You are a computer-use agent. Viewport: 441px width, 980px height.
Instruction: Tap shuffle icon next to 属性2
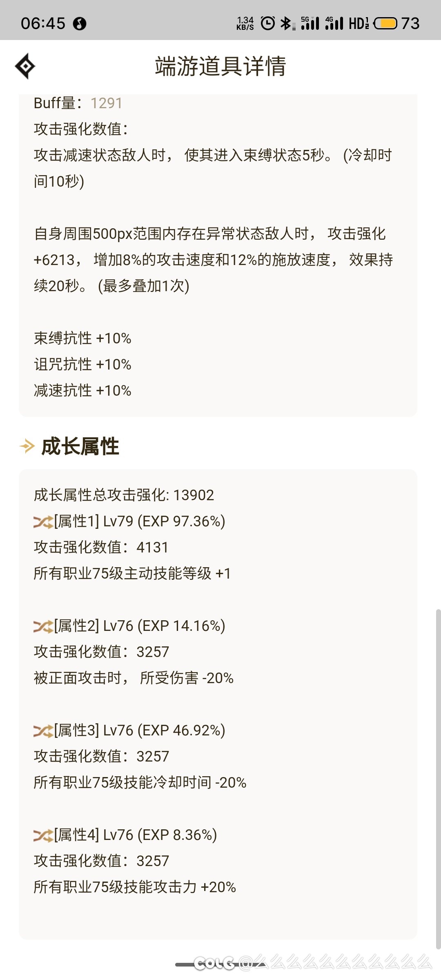[43, 626]
